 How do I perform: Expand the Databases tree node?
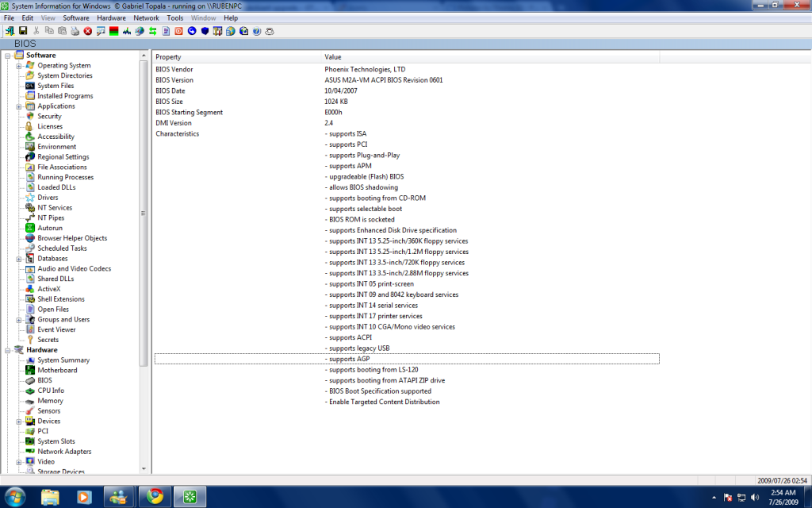19,259
